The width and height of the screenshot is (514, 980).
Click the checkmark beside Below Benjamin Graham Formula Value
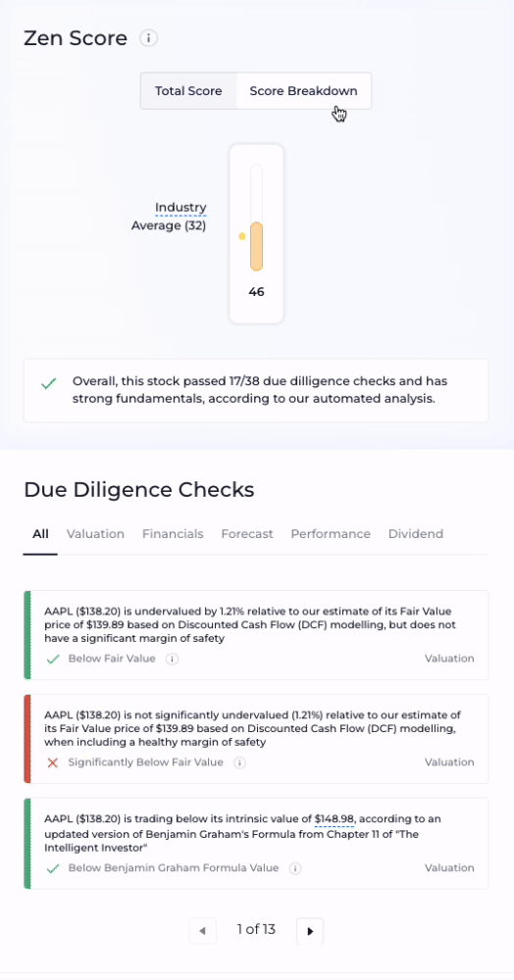pos(53,868)
